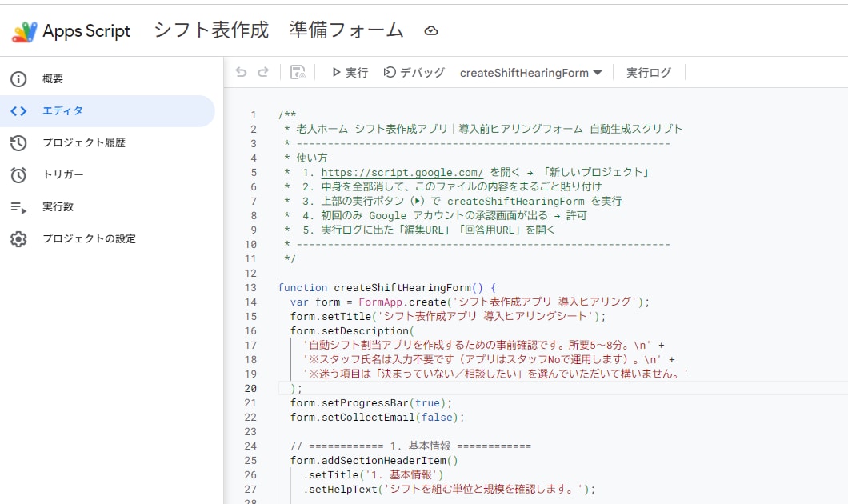Click line number 25 in the gutter
The width and height of the screenshot is (848, 504).
250,461
